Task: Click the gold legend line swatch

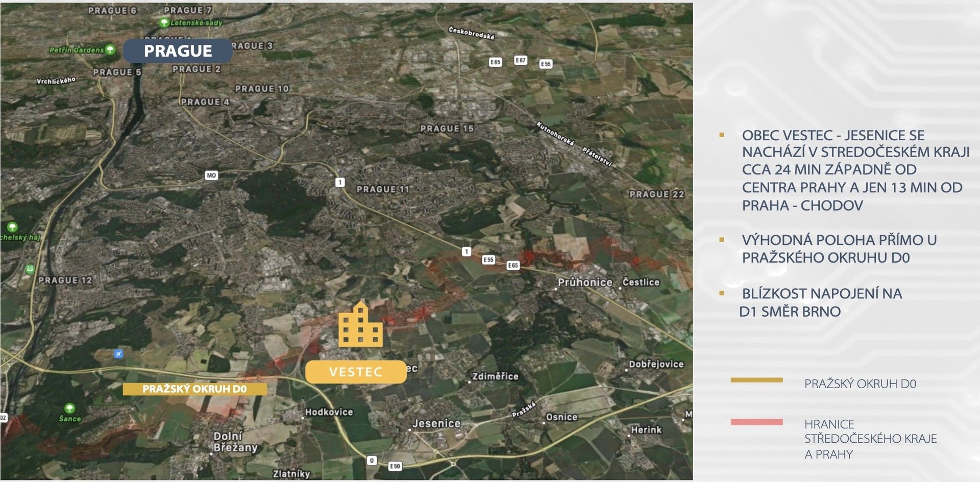Action: coord(756,380)
